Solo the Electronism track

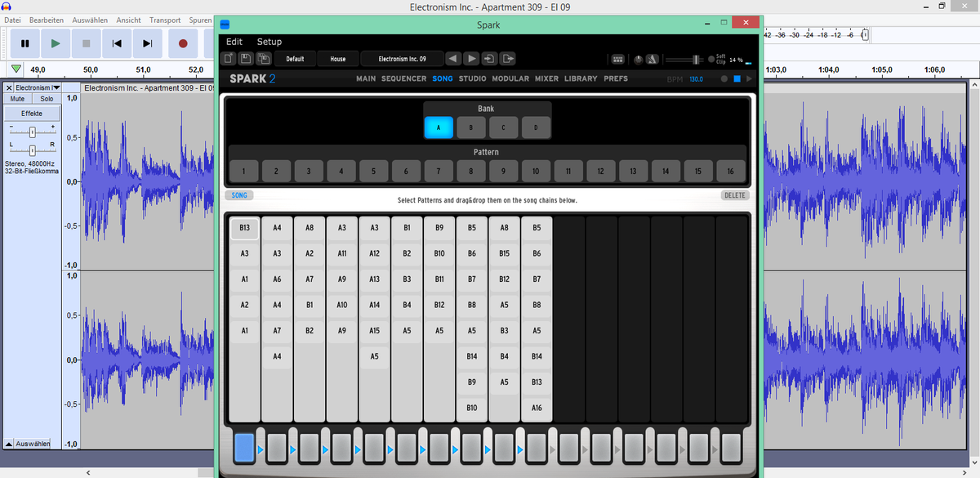tap(47, 99)
